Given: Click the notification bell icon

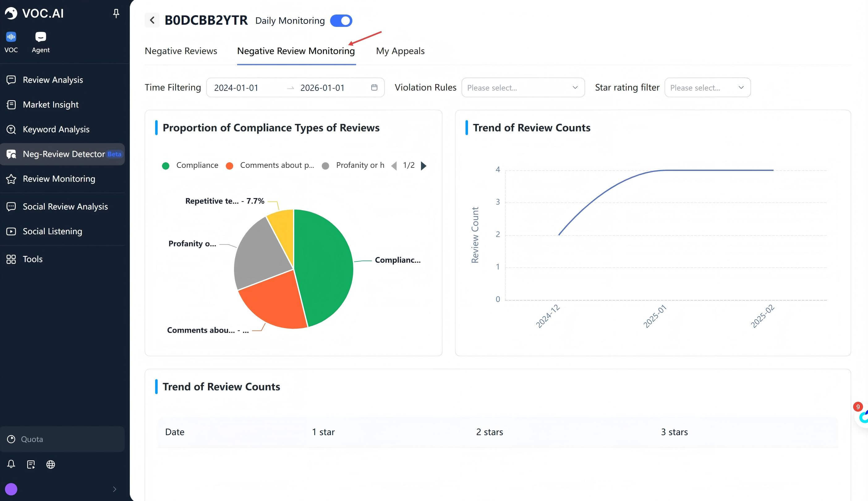Looking at the screenshot, I should pyautogui.click(x=11, y=464).
